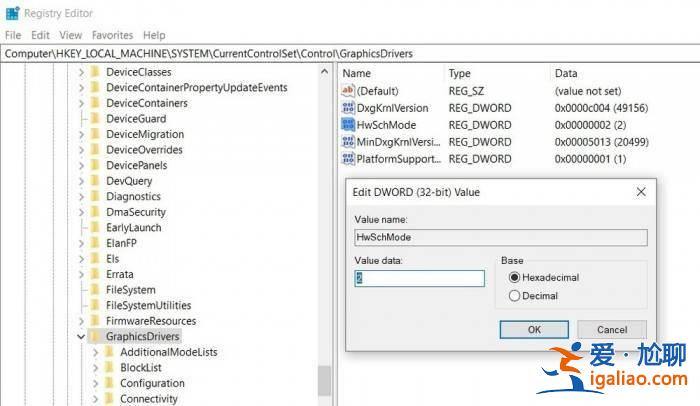Image resolution: width=700 pixels, height=406 pixels.
Task: Open the File menu
Action: coord(13,35)
